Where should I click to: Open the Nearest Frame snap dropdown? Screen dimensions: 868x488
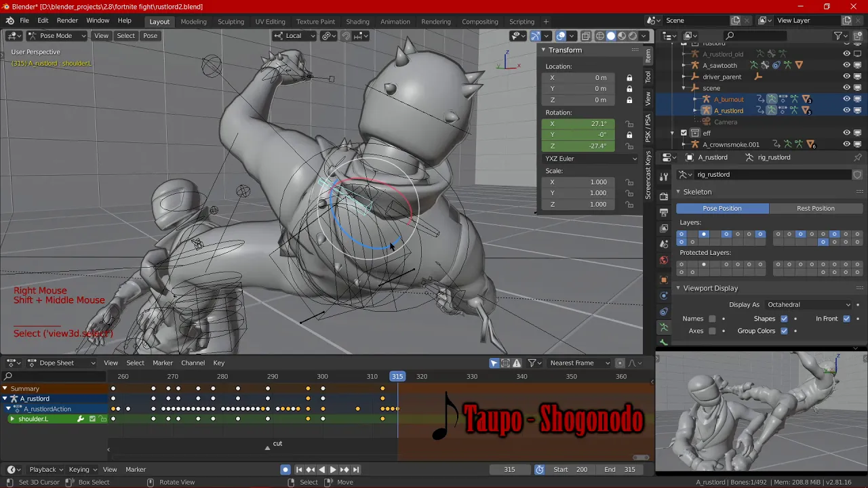point(578,363)
